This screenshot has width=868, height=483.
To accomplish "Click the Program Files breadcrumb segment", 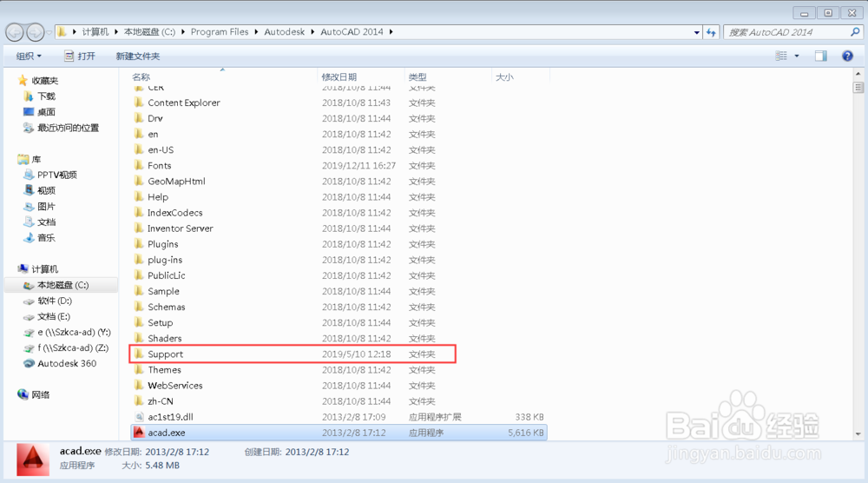I will tap(220, 32).
